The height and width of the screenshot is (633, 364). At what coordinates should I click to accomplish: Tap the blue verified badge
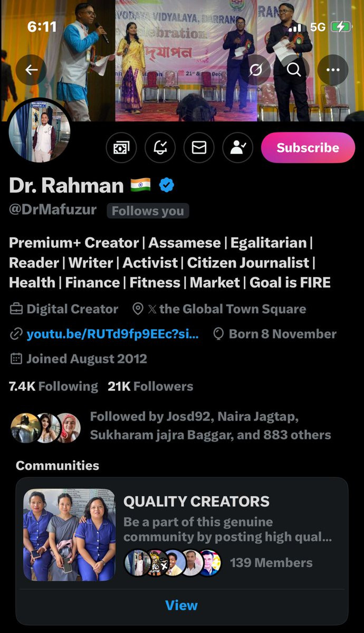coord(167,185)
